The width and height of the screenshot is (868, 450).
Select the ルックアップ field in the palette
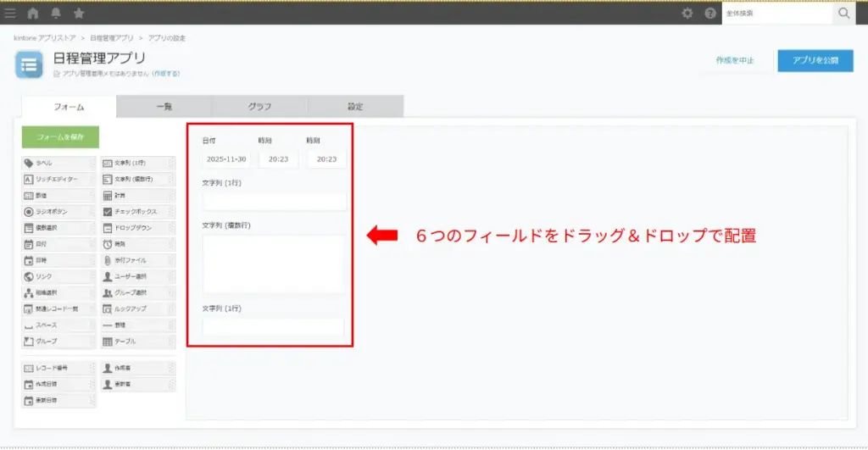point(138,308)
